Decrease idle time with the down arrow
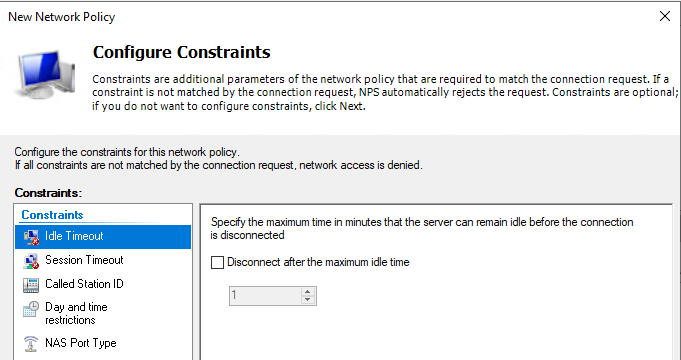The height and width of the screenshot is (360, 681). (x=307, y=300)
